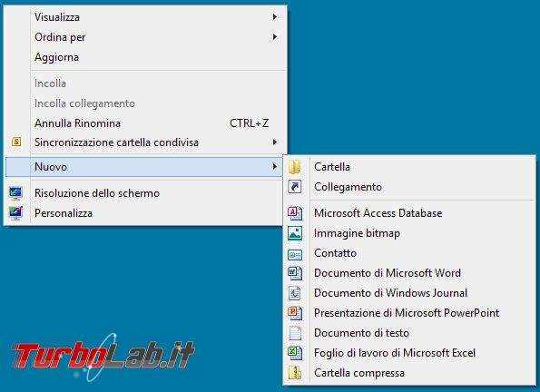Select Microsoft Access Database
The image size is (540, 392).
pos(409,213)
